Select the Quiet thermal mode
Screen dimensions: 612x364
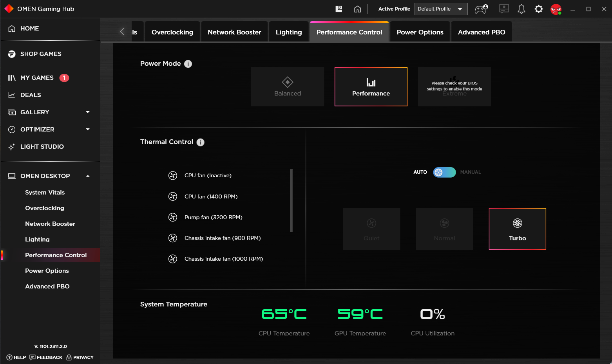[371, 229]
